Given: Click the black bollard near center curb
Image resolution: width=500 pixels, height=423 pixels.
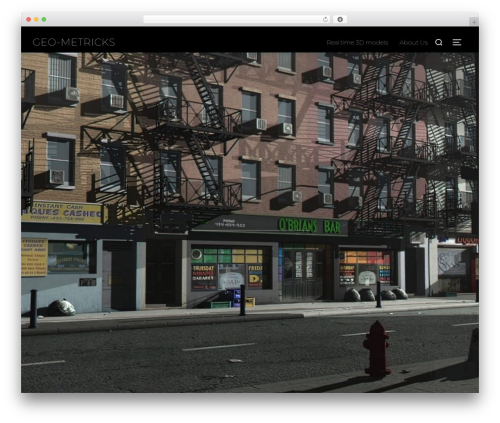Looking at the screenshot, I should point(242,300).
